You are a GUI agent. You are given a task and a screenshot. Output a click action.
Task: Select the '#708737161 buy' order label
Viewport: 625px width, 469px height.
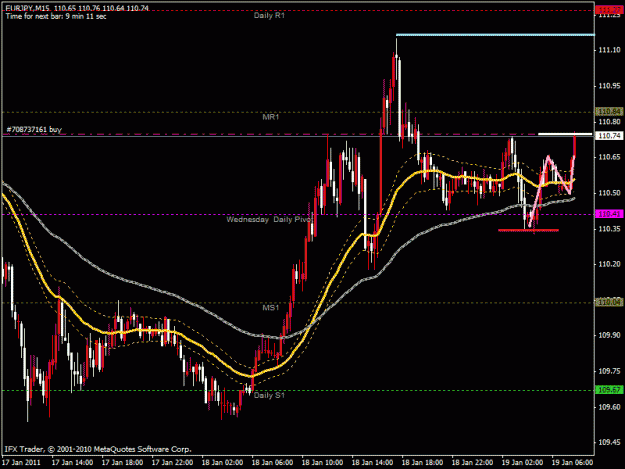pos(34,130)
